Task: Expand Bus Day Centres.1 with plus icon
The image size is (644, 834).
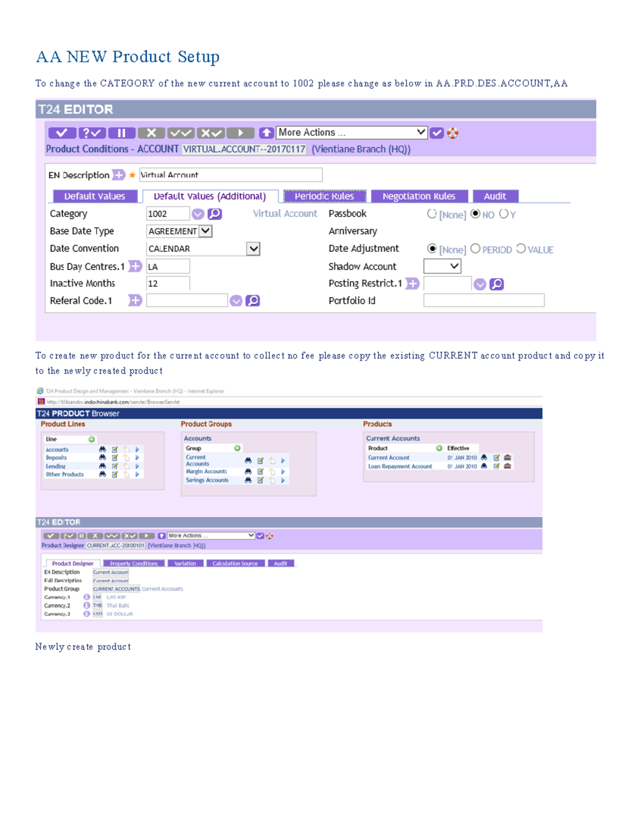Action: coord(135,266)
